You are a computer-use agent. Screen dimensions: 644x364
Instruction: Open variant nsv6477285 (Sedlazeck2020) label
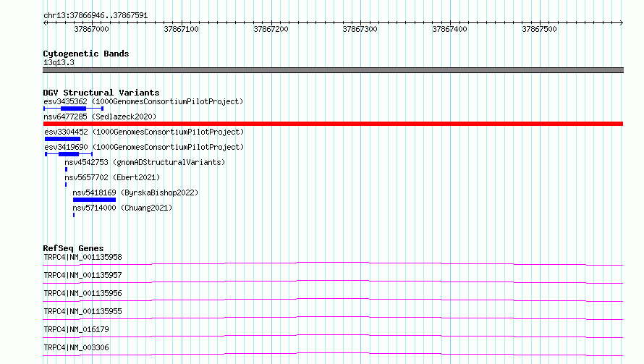pyautogui.click(x=100, y=117)
